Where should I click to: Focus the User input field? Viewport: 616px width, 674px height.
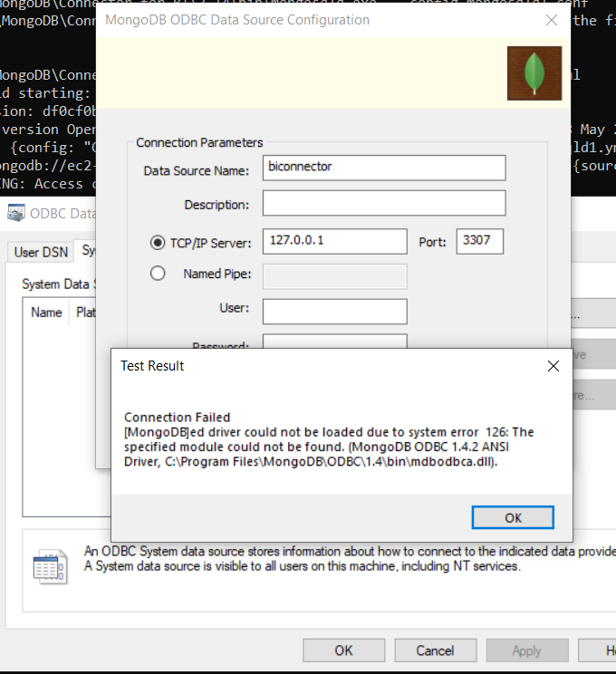[x=334, y=311]
